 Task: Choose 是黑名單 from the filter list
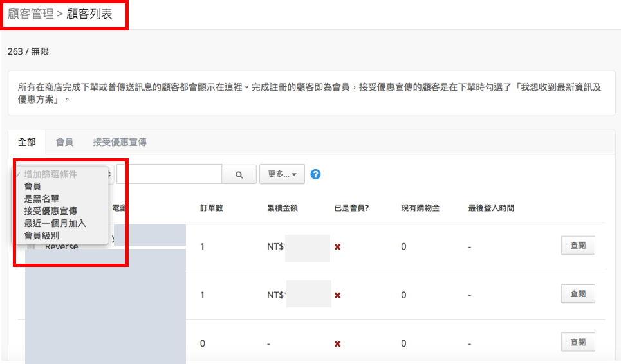tap(41, 199)
